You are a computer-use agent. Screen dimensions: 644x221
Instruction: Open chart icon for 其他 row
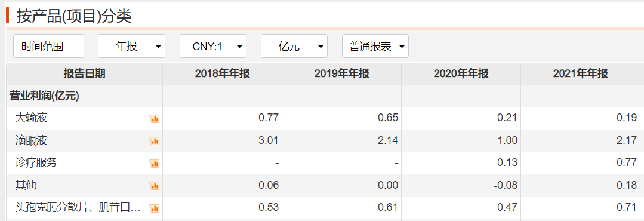point(155,186)
